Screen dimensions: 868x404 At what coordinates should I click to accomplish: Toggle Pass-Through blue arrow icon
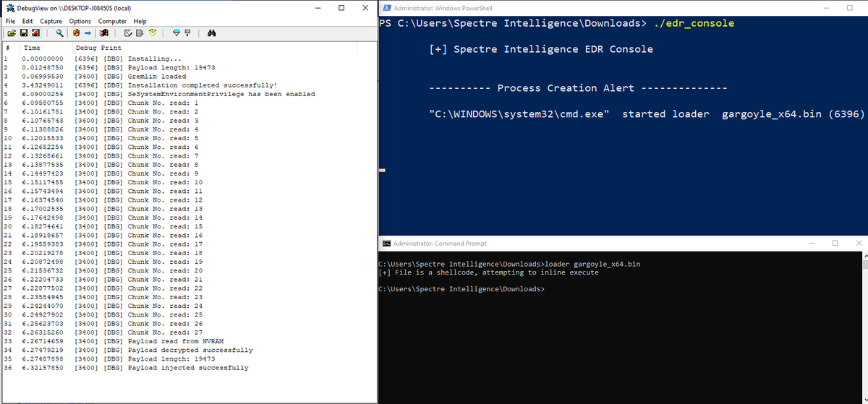click(x=88, y=33)
